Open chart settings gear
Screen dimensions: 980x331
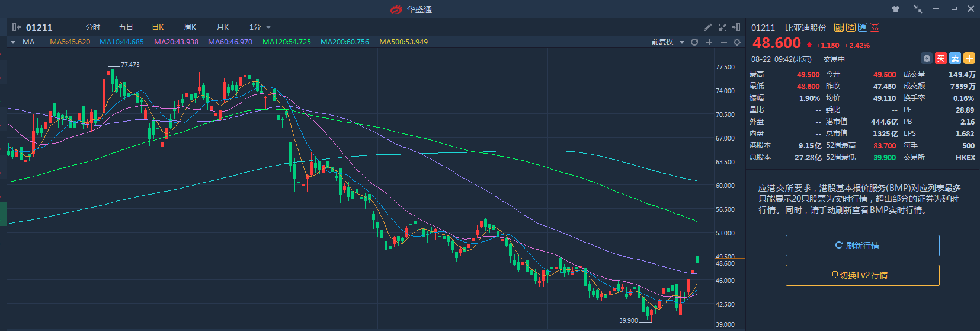tap(737, 42)
